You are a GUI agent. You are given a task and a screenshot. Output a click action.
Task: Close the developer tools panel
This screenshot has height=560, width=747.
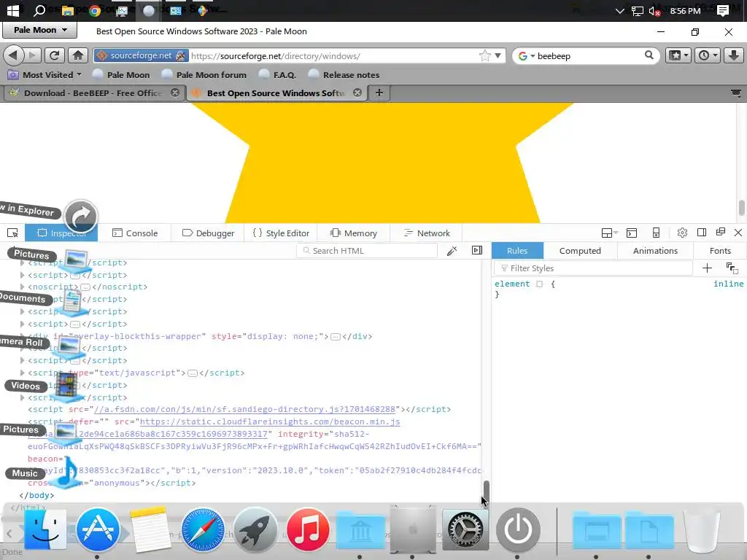(738, 233)
